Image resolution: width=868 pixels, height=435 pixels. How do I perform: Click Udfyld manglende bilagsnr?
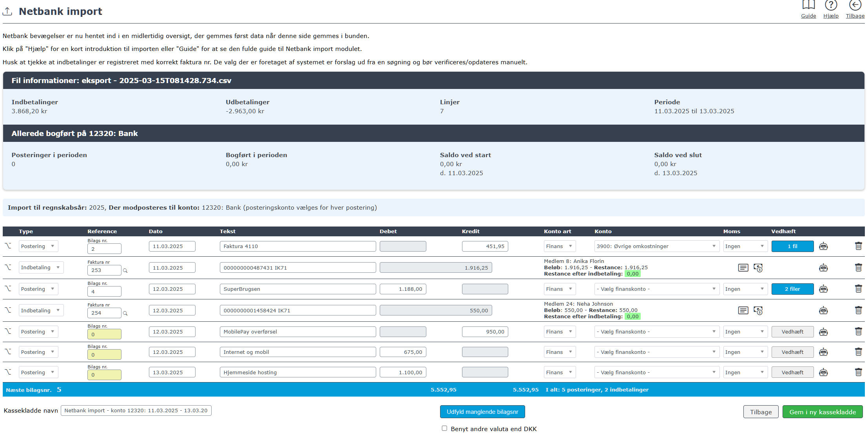point(482,411)
